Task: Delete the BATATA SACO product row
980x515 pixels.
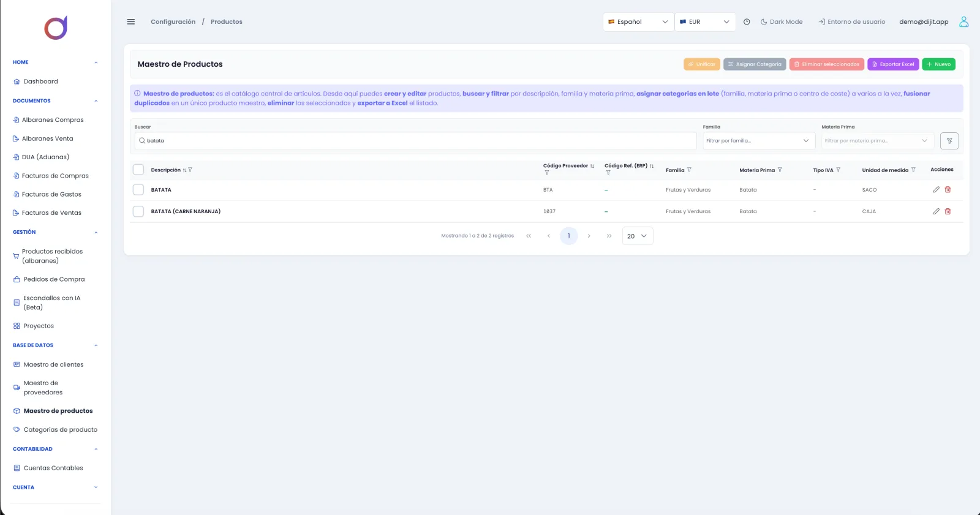Action: (x=948, y=190)
